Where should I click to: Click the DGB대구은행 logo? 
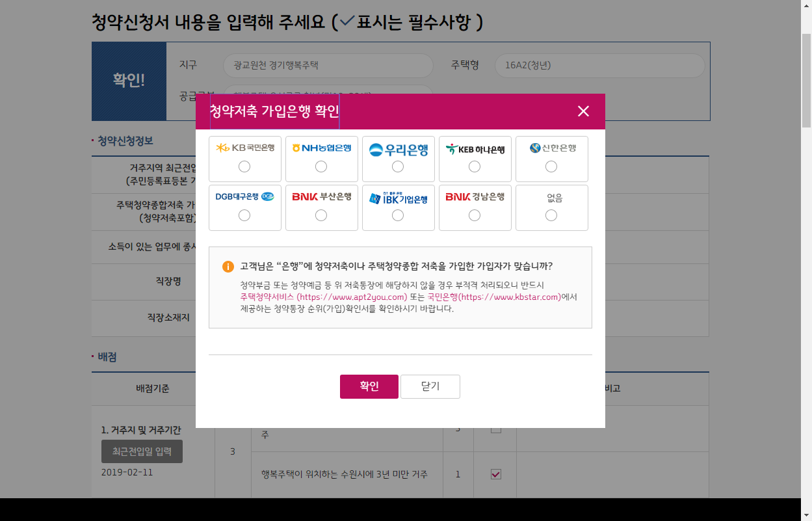coord(245,196)
